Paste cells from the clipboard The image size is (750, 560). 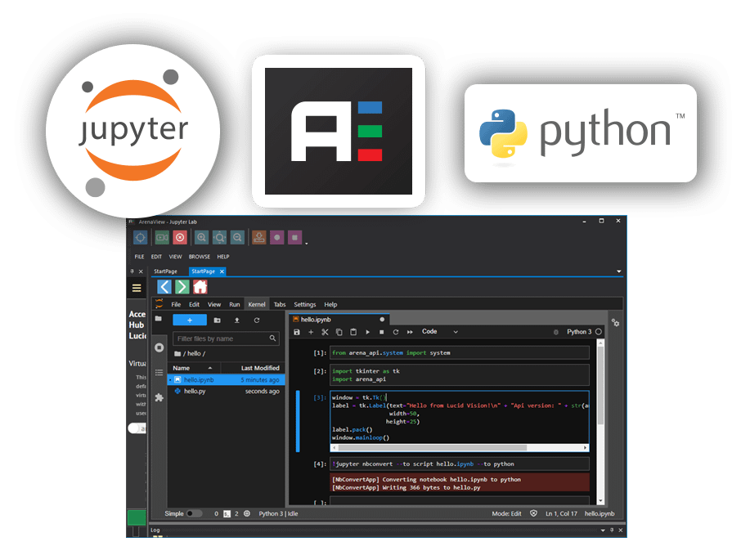pos(353,332)
